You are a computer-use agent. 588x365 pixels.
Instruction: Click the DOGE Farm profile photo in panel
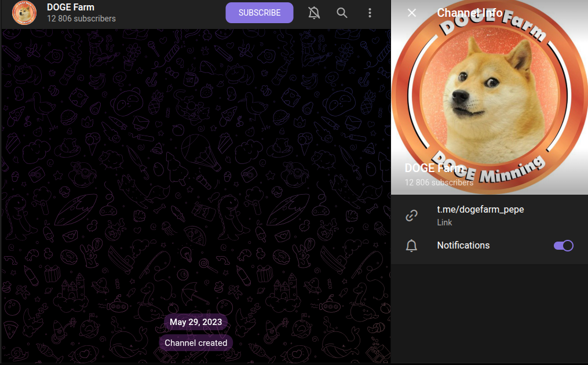[x=490, y=96]
